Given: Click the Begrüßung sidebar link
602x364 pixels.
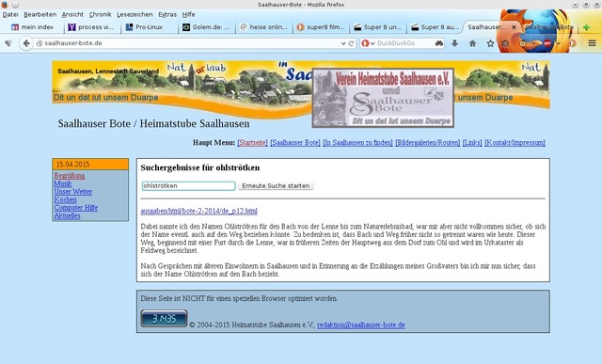Looking at the screenshot, I should pyautogui.click(x=70, y=176).
